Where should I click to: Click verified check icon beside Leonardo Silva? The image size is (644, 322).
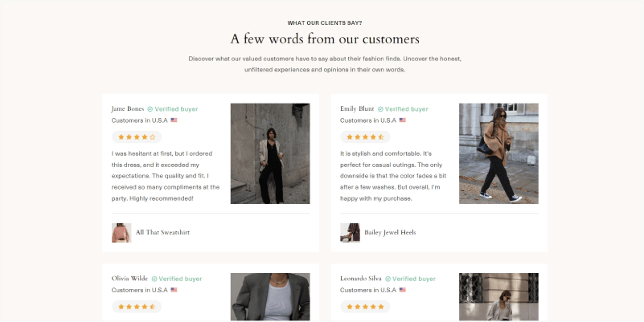388,279
